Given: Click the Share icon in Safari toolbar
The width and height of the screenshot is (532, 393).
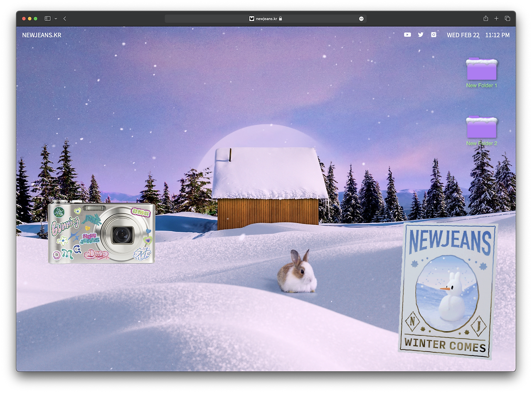Looking at the screenshot, I should coord(485,18).
